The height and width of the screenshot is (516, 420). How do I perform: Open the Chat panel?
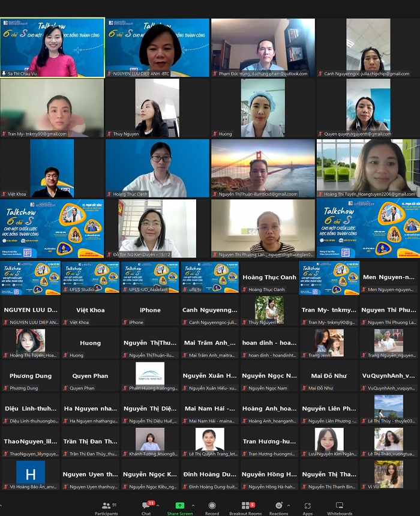point(146,508)
